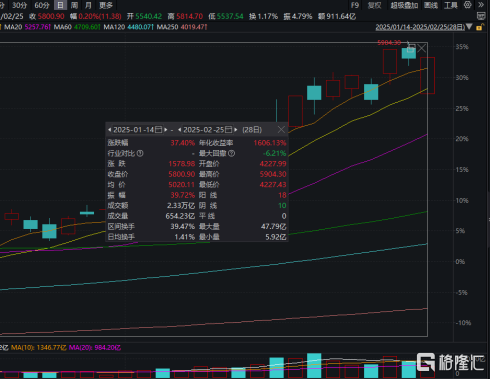
Task: Activate the 画线 drawing tool
Action: click(431, 5)
